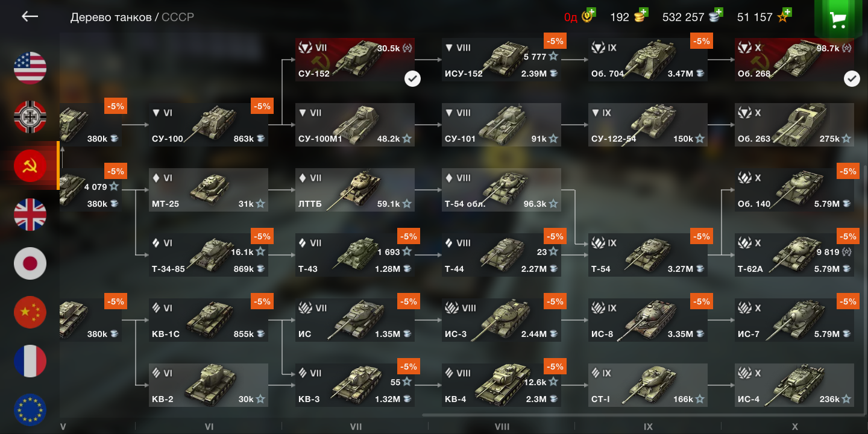Open the КВ-2 tank tile
The width and height of the screenshot is (868, 434).
pos(209,385)
